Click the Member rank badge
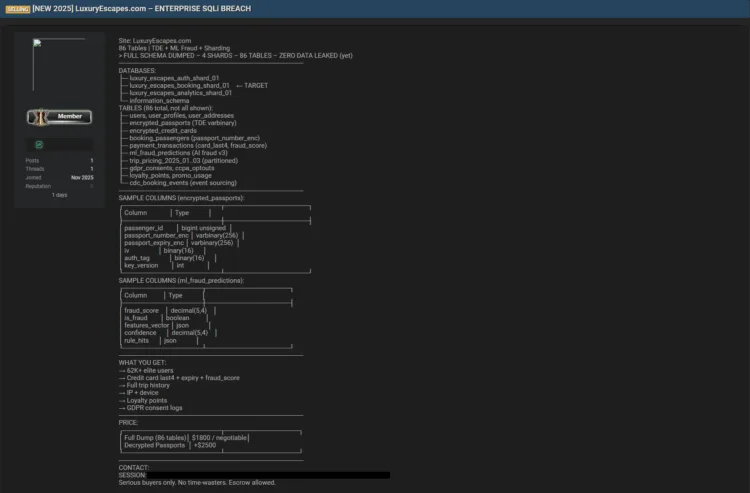 [59, 117]
